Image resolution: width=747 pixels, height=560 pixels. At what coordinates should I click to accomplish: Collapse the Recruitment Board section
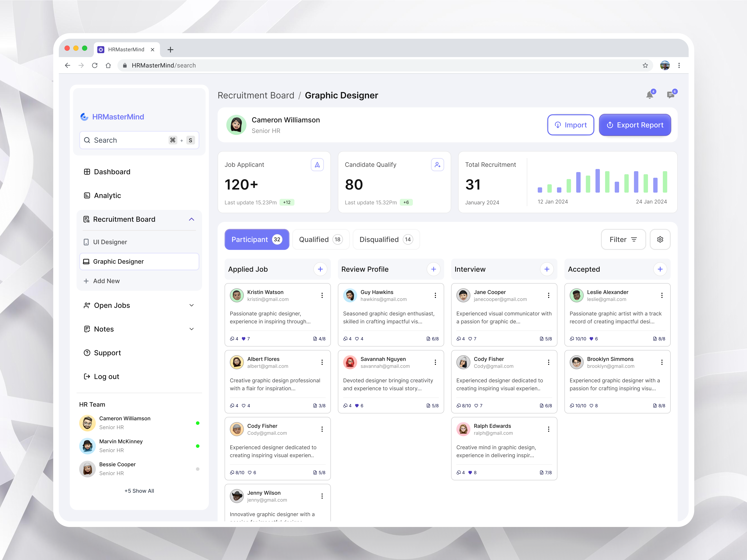pyautogui.click(x=192, y=219)
